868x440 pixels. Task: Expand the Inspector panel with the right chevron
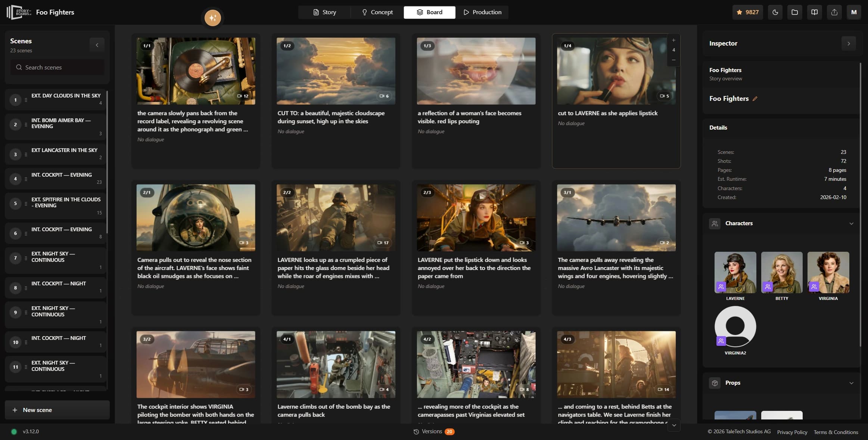click(848, 43)
